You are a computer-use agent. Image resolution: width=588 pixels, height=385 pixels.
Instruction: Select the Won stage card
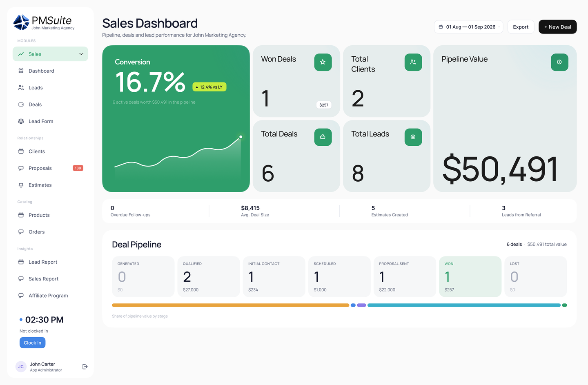470,276
